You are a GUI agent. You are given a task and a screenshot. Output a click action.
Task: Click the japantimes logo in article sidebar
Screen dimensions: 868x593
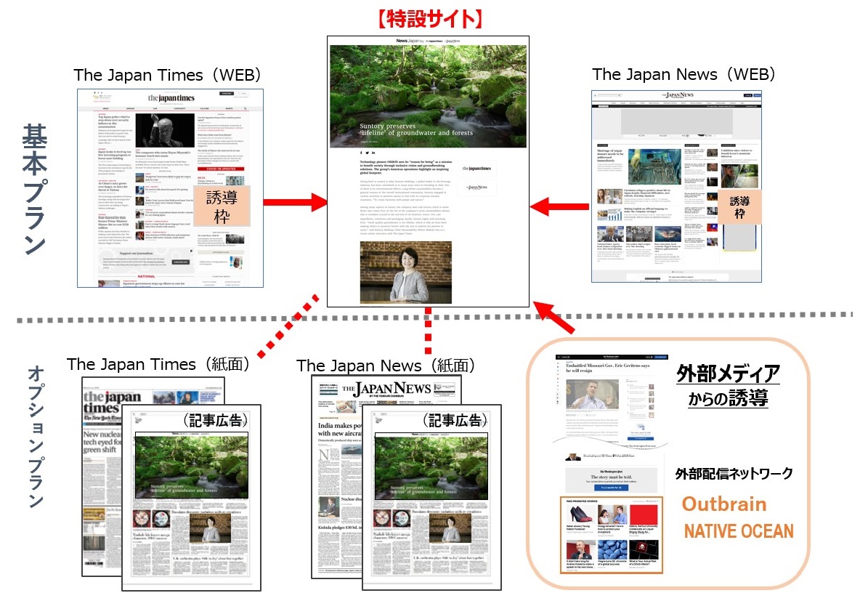click(x=476, y=169)
